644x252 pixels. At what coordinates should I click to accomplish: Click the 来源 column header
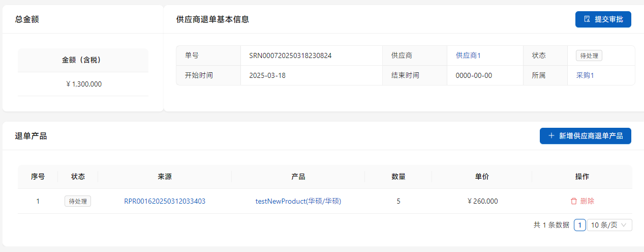pyautogui.click(x=165, y=177)
